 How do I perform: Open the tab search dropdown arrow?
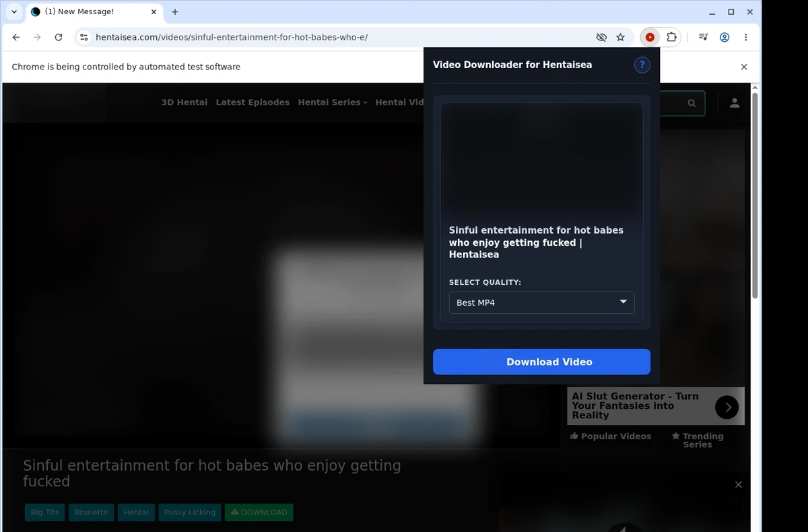tap(14, 11)
